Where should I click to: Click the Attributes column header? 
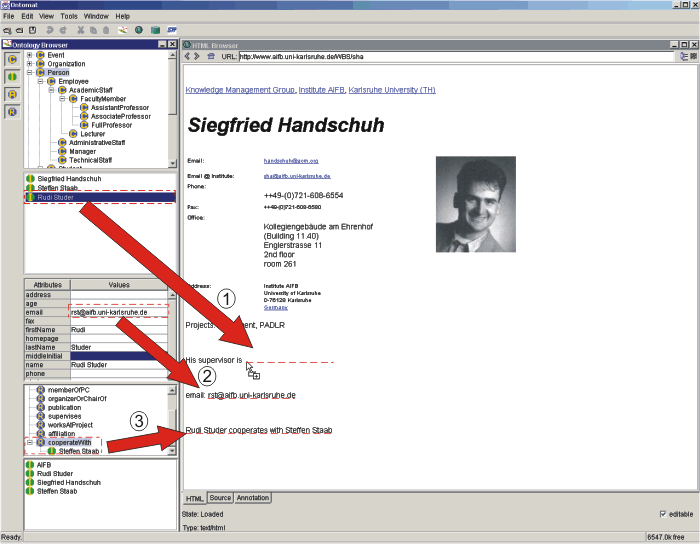pos(47,285)
